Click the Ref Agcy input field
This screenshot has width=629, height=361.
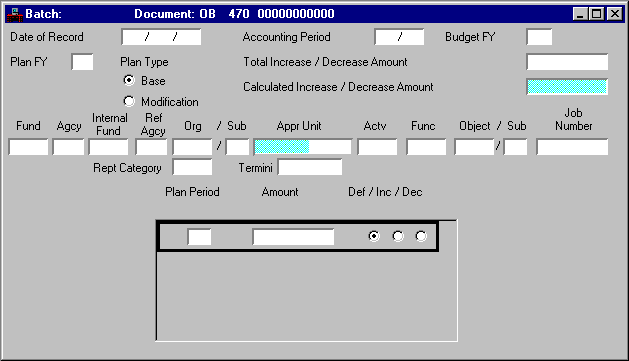point(151,147)
